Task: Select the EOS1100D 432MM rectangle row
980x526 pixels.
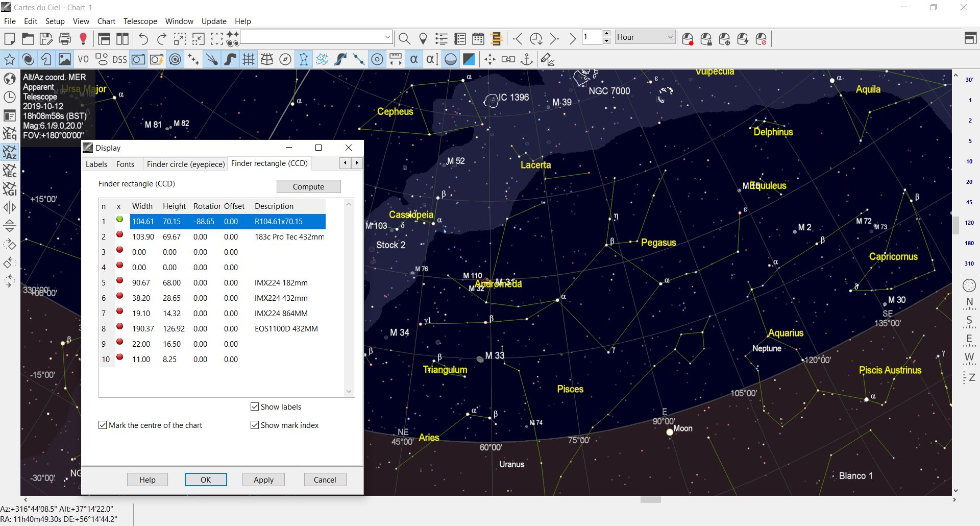Action: coord(286,329)
